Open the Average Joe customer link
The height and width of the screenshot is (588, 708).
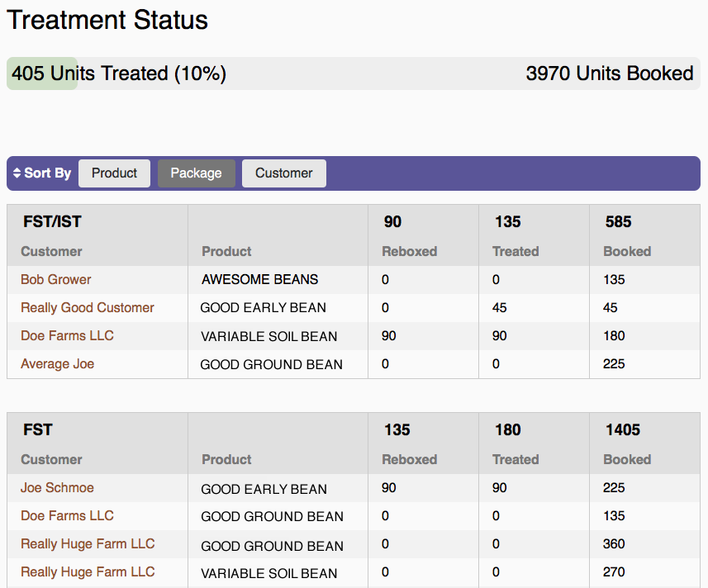tap(57, 363)
